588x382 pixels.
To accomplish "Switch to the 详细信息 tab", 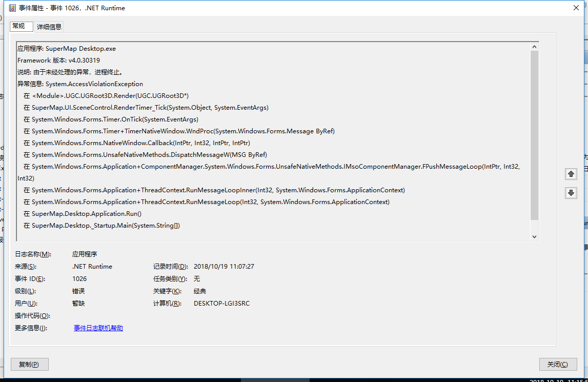I will pos(49,27).
